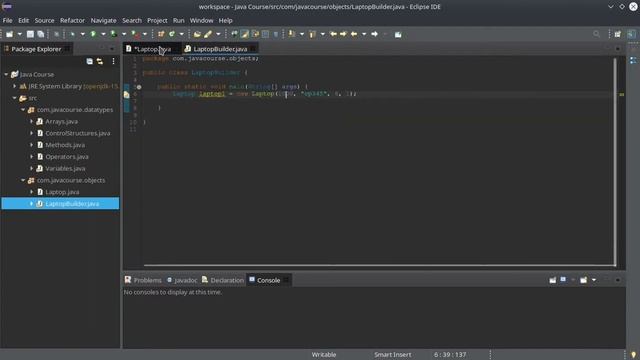640x360 pixels.
Task: Select LaptopBuilder.java in Package Explorer
Action: tap(60, 204)
